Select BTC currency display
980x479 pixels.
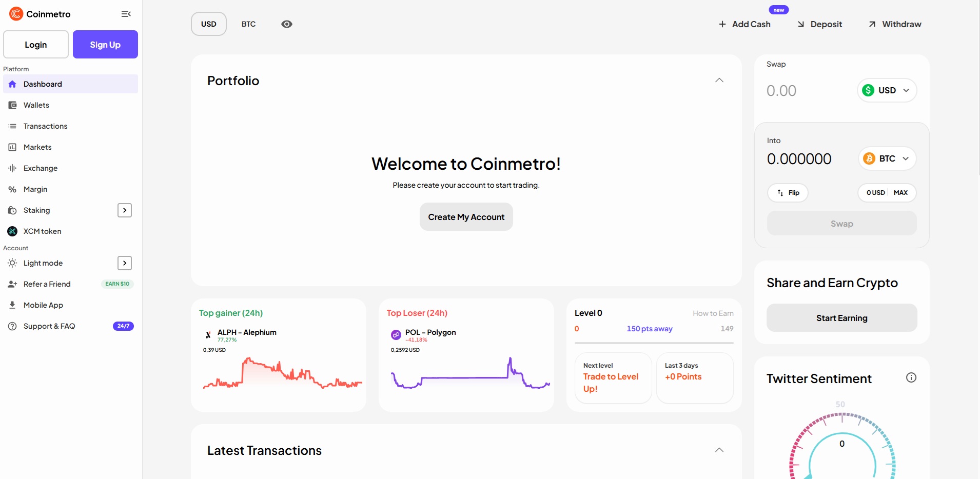249,24
